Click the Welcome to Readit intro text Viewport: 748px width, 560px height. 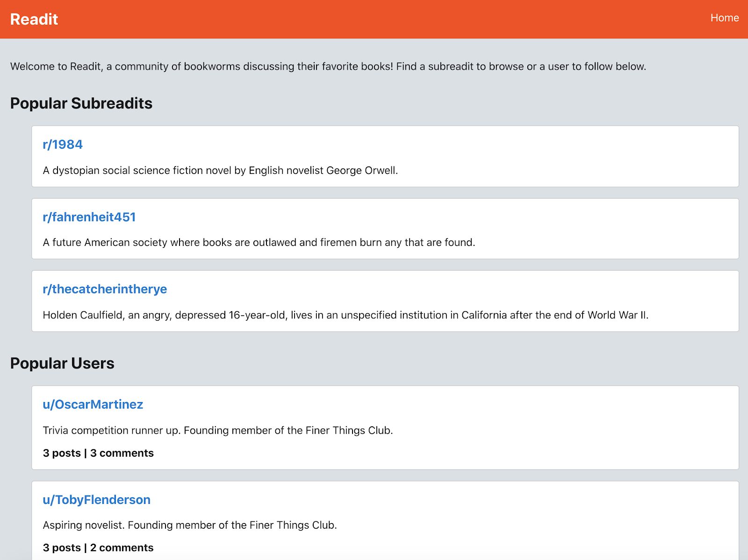328,66
